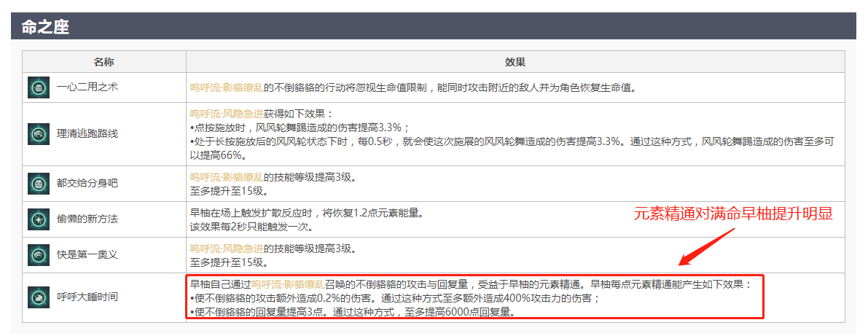Screen dimensions: 868x336
Task: Open 呜呼流·影貉缭乱 link in 都交给分身吧 row
Action: pos(226,177)
